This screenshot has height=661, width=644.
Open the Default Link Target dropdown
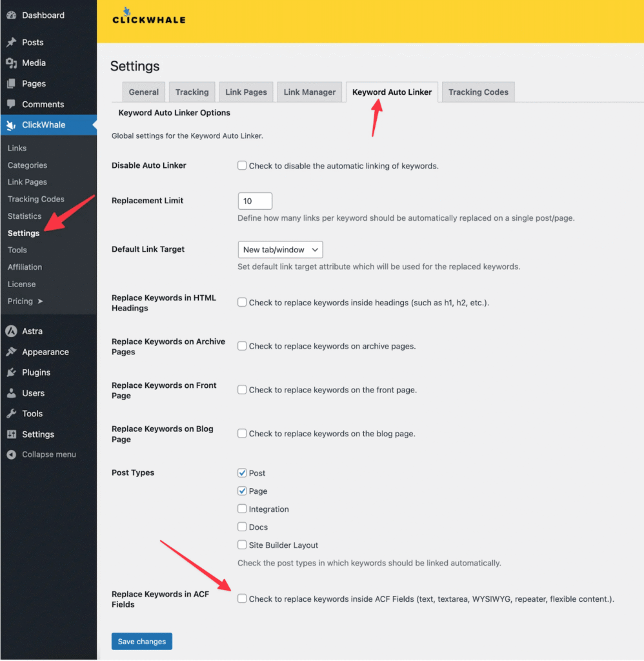[280, 250]
